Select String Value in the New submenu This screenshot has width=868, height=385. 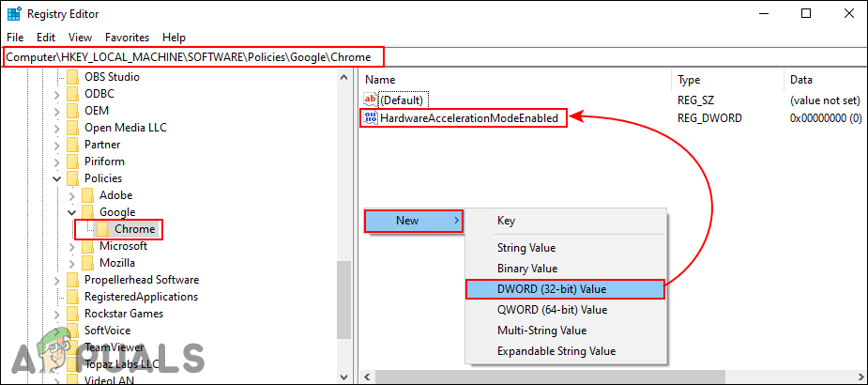(525, 248)
